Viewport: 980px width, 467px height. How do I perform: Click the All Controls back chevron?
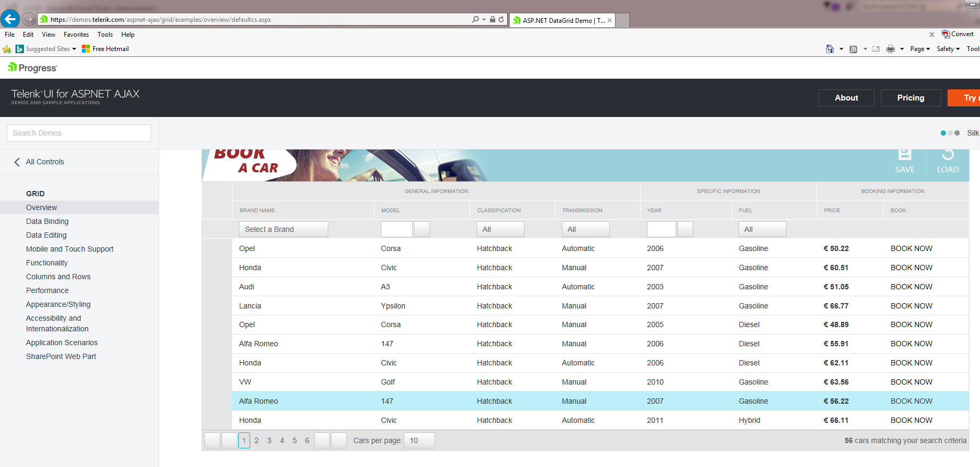point(17,162)
